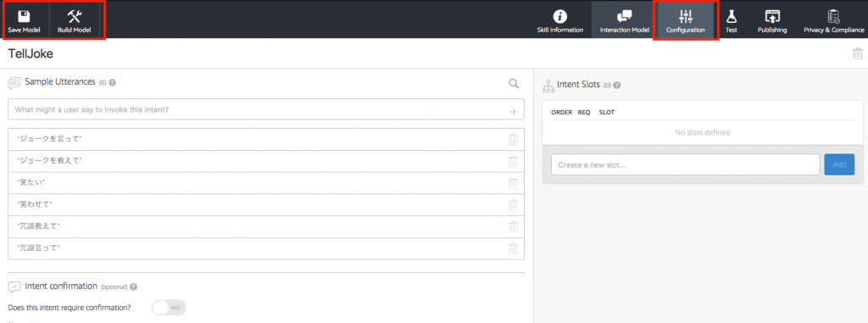Image resolution: width=868 pixels, height=323 pixels.
Task: Add utterance using the plus icon
Action: point(514,112)
